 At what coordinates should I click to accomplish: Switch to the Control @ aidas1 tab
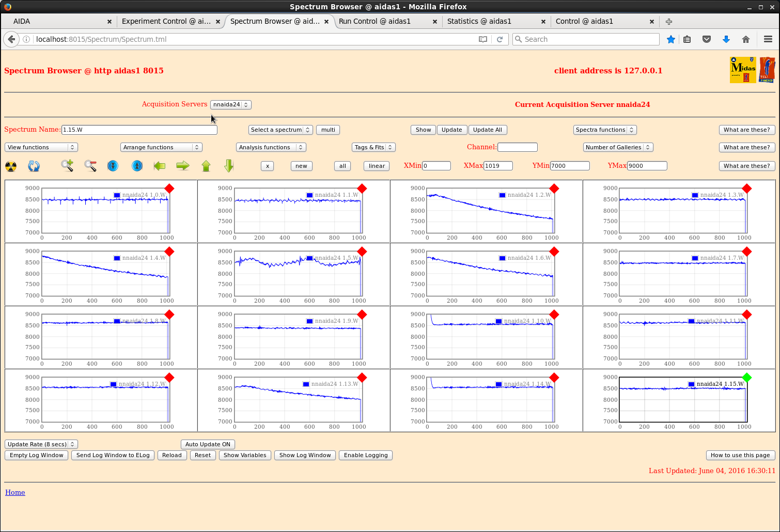[x=604, y=21]
